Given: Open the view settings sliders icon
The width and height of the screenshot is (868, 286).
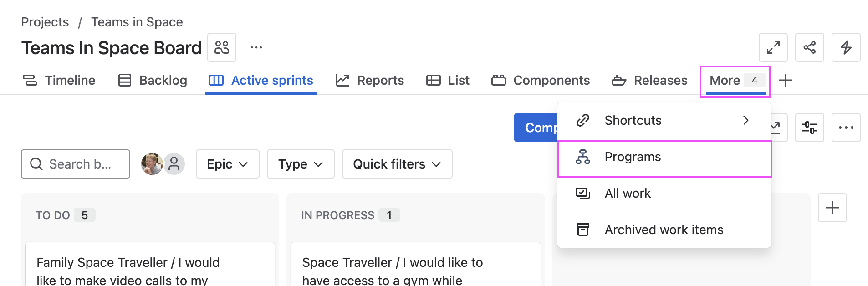Looking at the screenshot, I should click(x=809, y=128).
